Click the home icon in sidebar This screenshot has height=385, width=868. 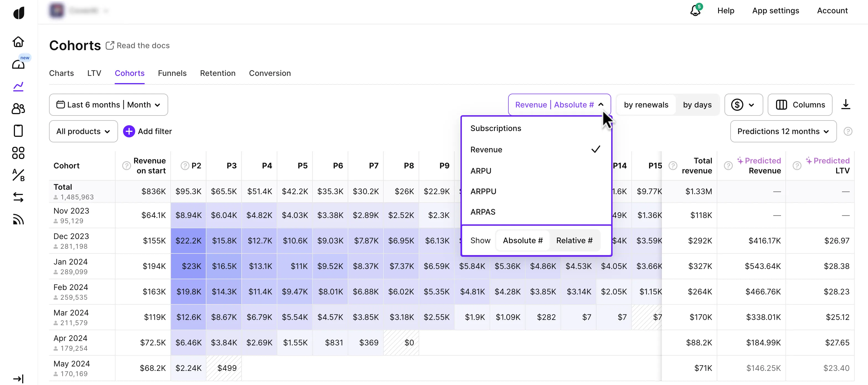tap(18, 42)
